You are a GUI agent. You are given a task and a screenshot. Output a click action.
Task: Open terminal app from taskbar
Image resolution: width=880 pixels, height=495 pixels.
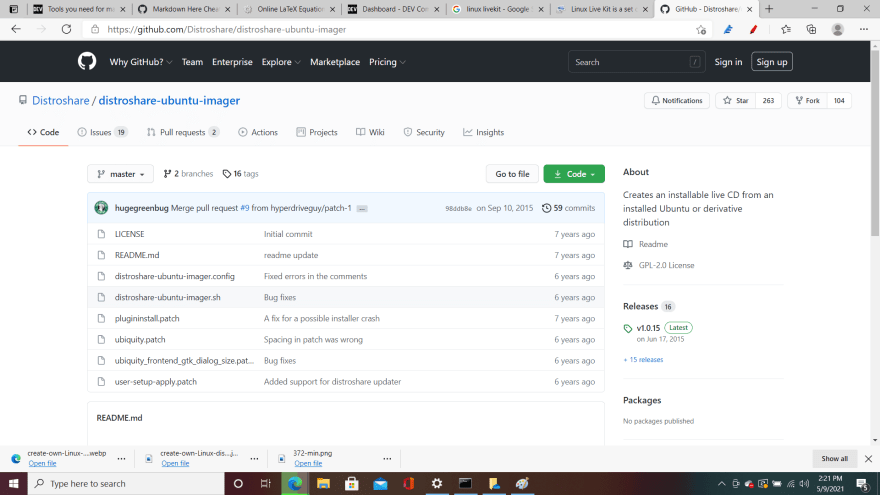[x=465, y=483]
